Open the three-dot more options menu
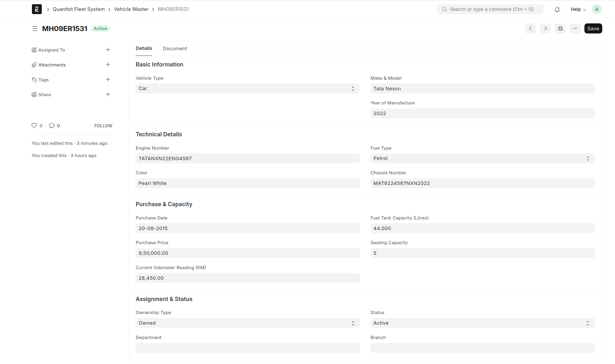The height and width of the screenshot is (364, 615). (x=575, y=28)
